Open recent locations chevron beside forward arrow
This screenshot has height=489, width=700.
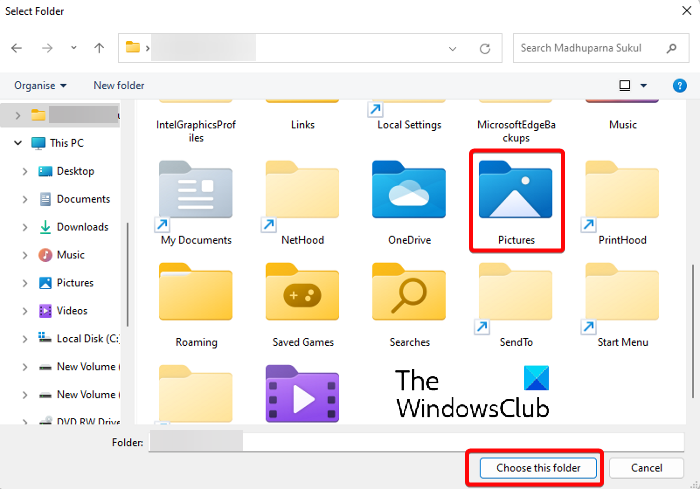click(x=74, y=48)
